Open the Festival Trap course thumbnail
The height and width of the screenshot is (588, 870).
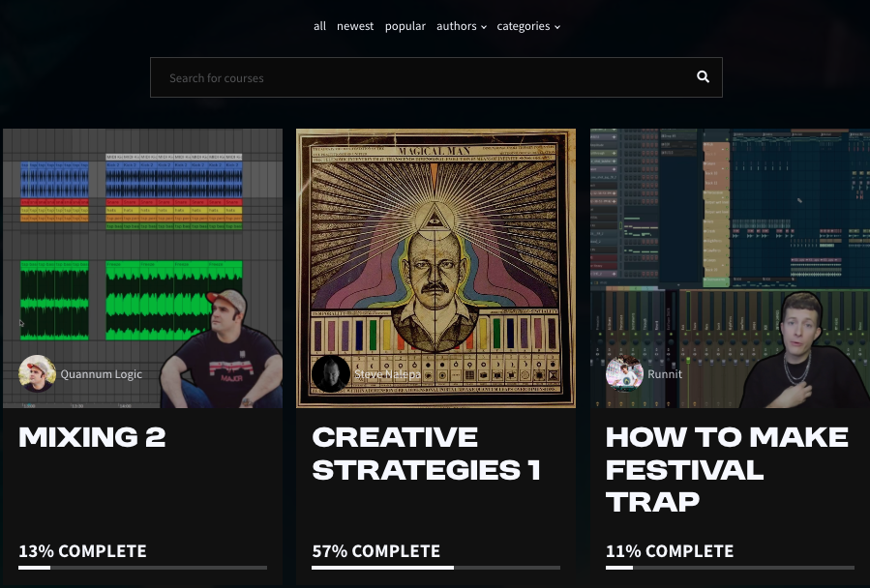[x=731, y=269]
